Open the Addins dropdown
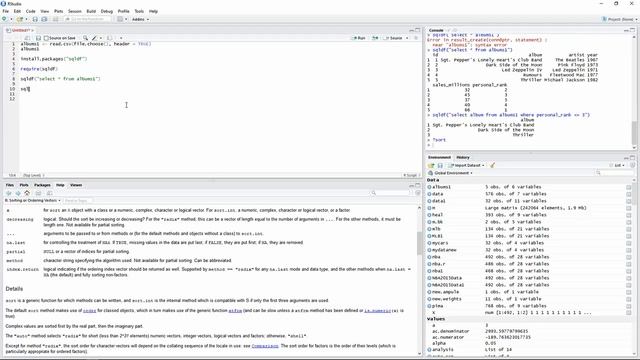Screen dimensions: 640x360 [140, 19]
